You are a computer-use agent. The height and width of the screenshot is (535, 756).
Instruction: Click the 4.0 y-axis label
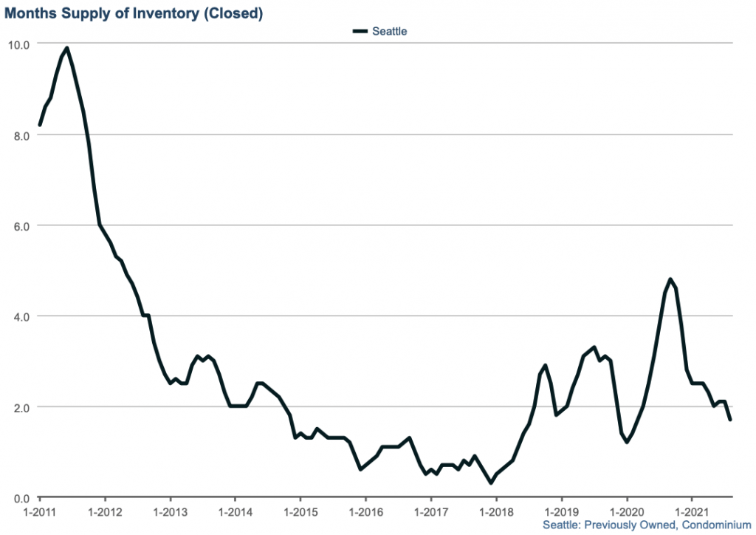tap(21, 317)
